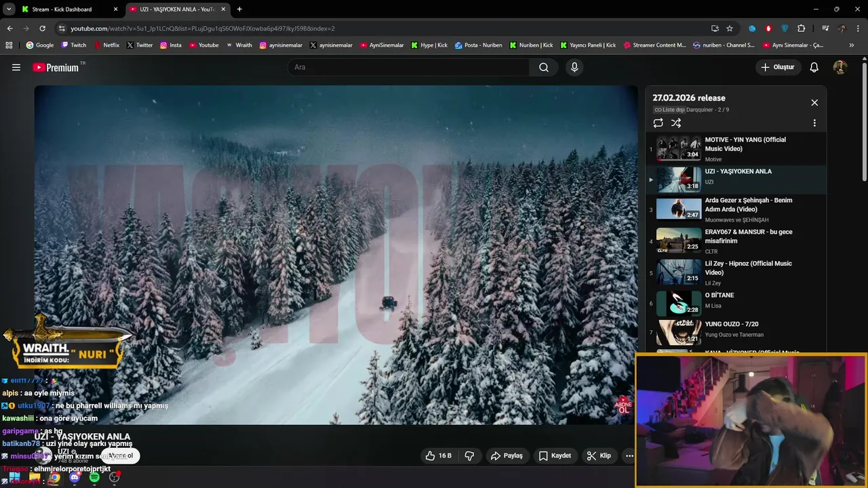Open the Twitch bookmark
Screen dimensions: 868x488
[74, 45]
